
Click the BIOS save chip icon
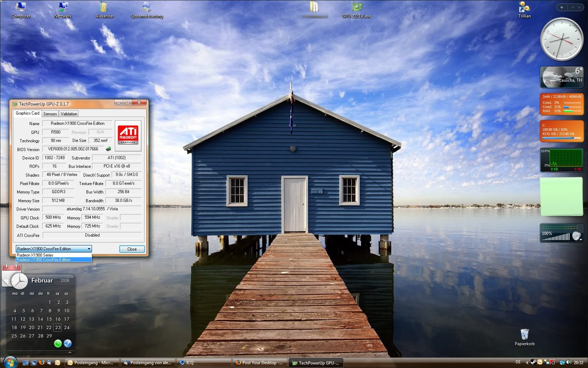(108, 149)
